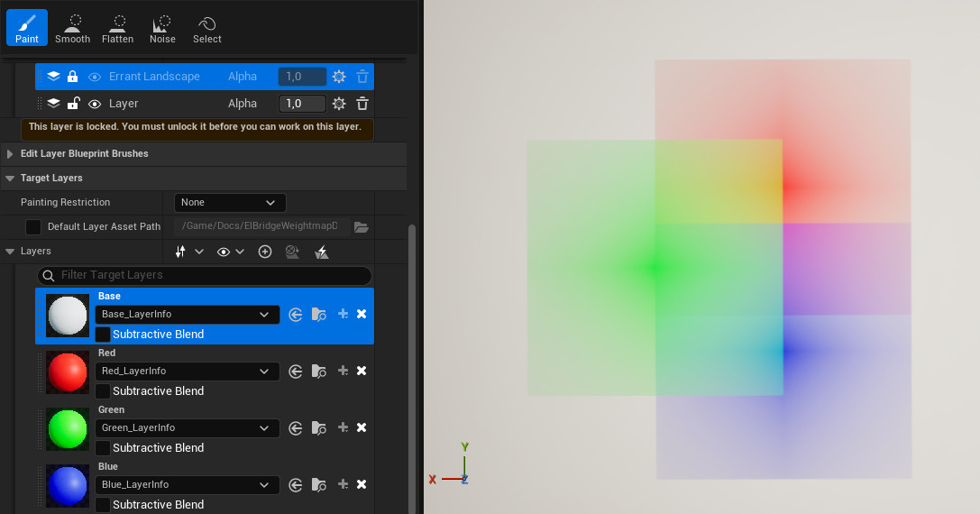Toggle Subtractive Blend for Blue layer
980x514 pixels.
103,505
